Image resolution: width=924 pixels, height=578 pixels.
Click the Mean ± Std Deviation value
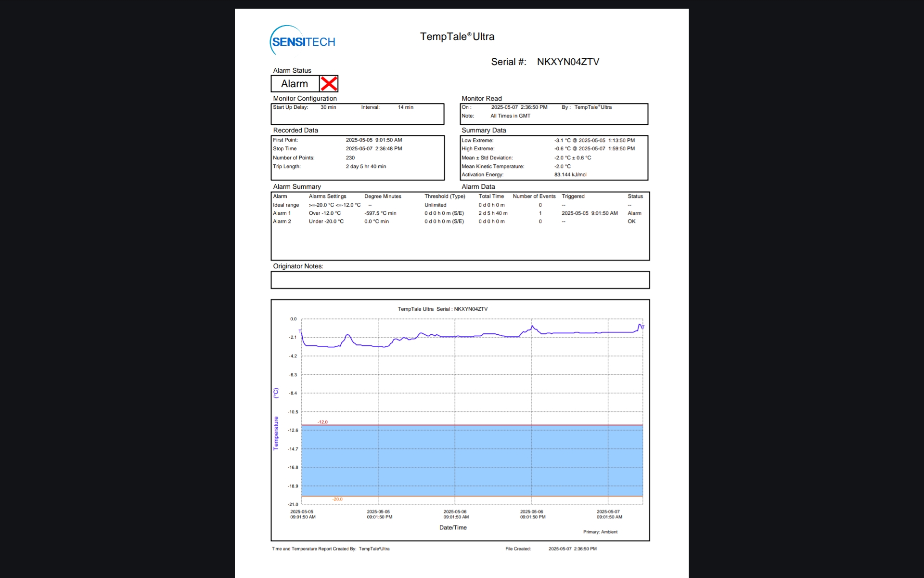pyautogui.click(x=572, y=158)
